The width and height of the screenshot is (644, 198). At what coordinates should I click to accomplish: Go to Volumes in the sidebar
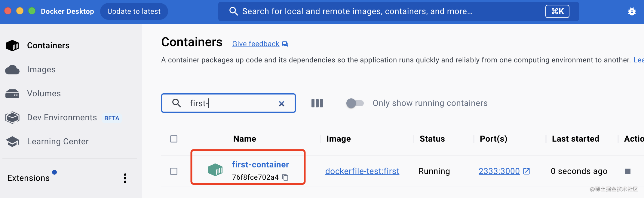44,94
